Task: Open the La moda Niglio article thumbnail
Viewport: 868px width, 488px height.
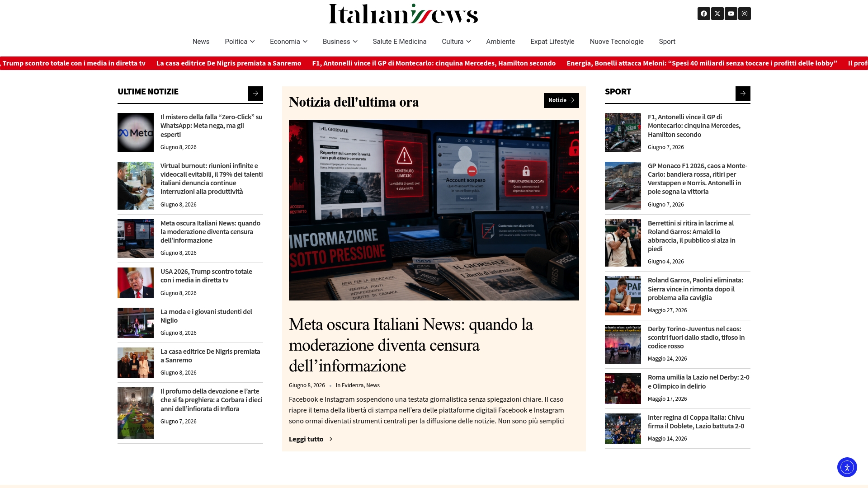Action: pyautogui.click(x=136, y=323)
